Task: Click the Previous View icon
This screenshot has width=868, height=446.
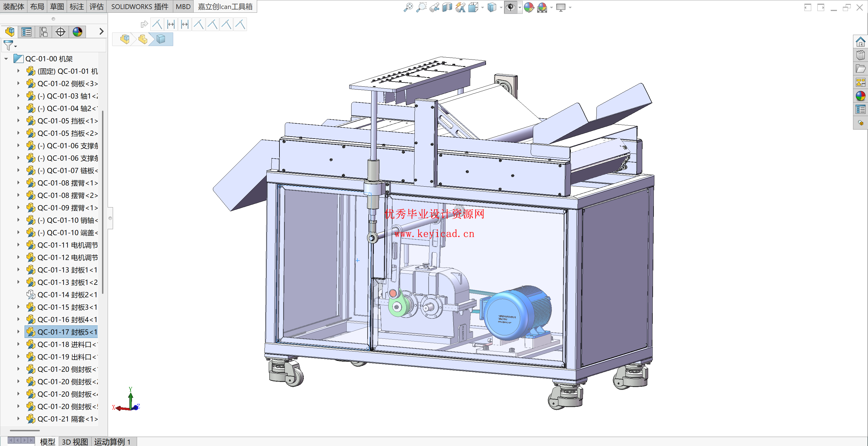Action: click(434, 7)
